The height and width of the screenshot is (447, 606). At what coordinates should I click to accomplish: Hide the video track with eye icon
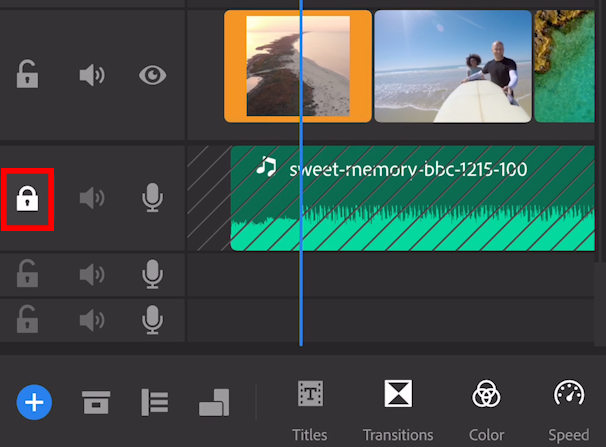click(x=153, y=75)
